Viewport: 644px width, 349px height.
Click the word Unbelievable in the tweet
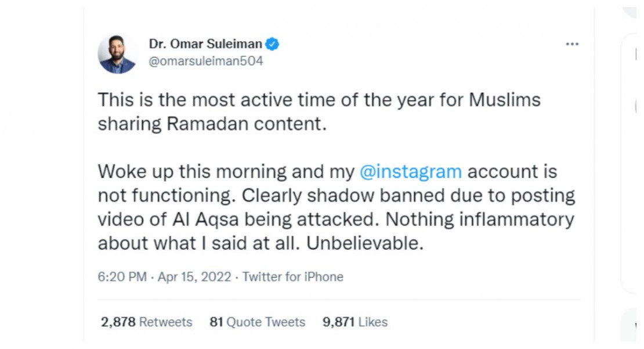[365, 243]
